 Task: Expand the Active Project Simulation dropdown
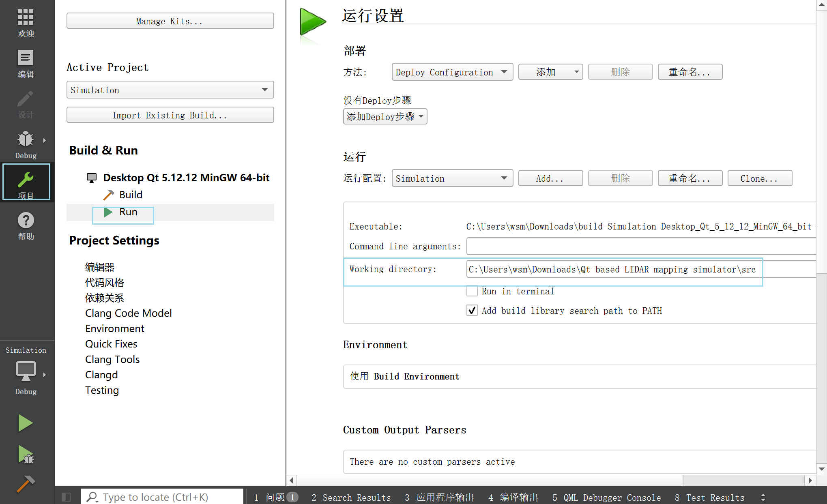click(x=170, y=90)
